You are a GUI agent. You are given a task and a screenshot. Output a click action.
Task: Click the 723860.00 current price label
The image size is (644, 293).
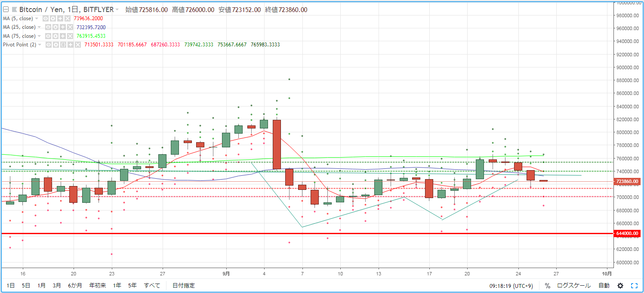[628, 182]
